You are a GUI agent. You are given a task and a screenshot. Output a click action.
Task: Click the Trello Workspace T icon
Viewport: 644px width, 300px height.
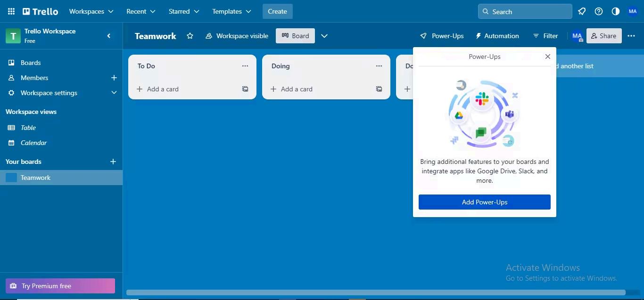[x=13, y=36]
